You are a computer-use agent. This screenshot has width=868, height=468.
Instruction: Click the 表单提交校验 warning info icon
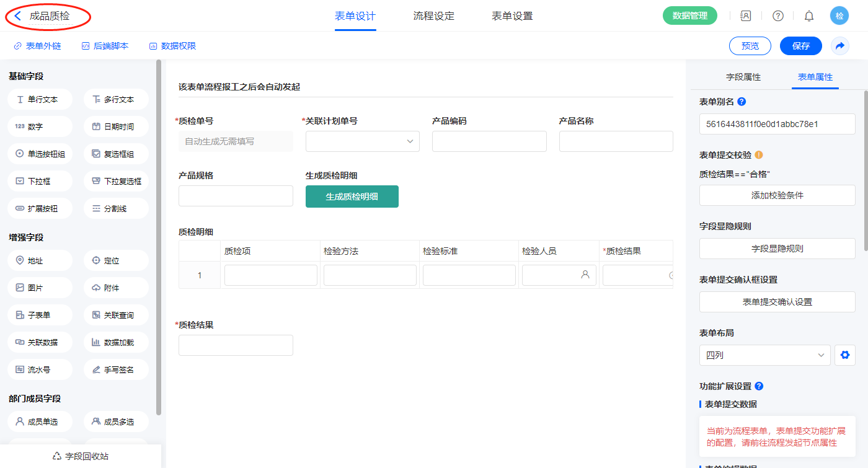tap(758, 155)
